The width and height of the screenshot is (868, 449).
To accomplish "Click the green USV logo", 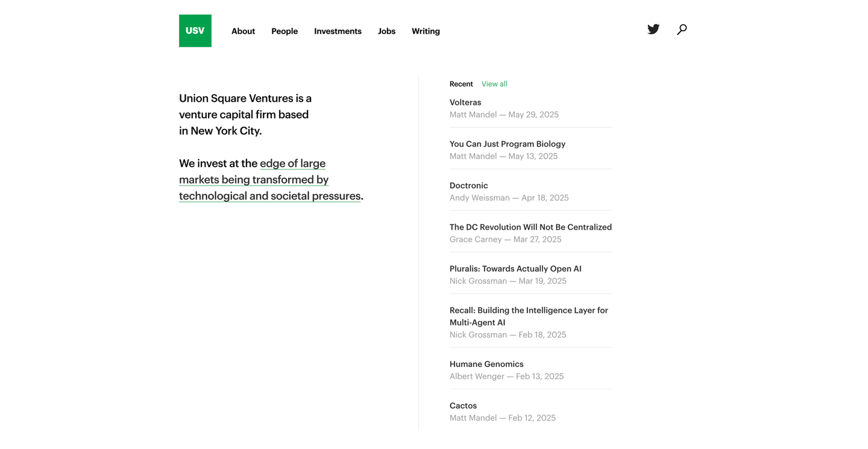I will (x=195, y=30).
